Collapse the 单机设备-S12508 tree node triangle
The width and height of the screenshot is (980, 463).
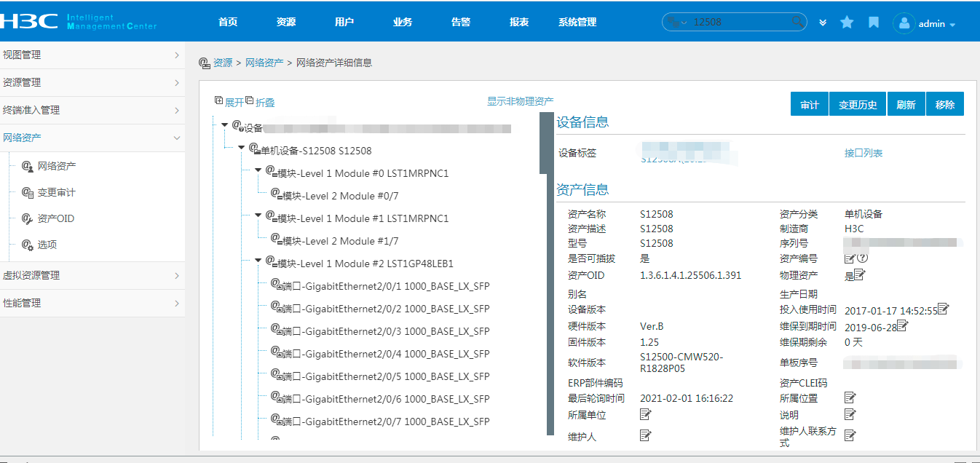pyautogui.click(x=242, y=148)
